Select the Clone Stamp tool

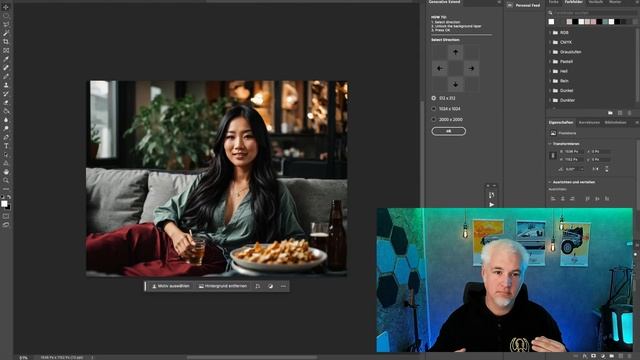(6, 85)
